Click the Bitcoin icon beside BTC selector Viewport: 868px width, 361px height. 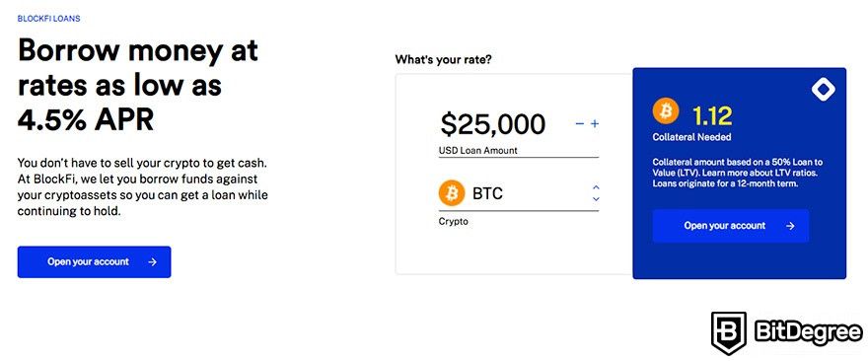451,193
